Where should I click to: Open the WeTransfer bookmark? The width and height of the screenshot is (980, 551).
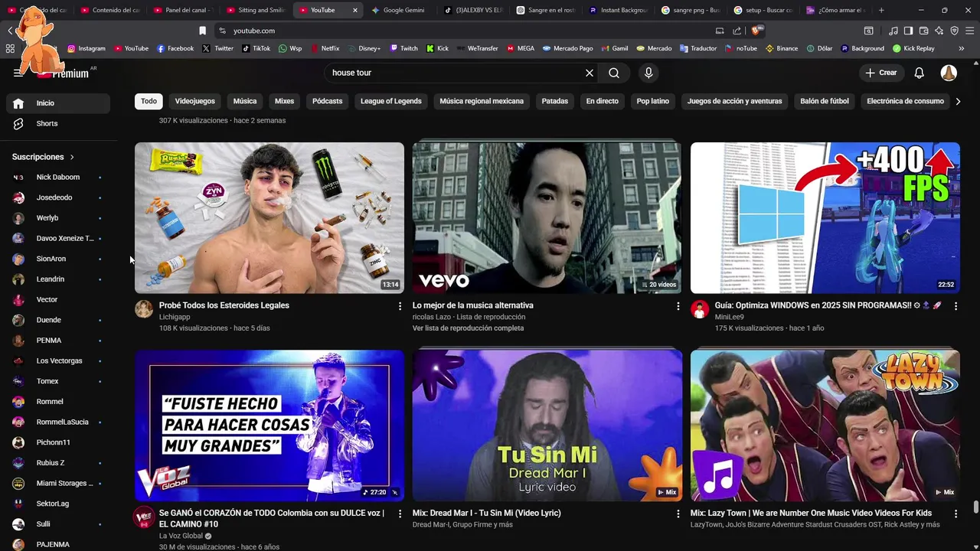[476, 48]
